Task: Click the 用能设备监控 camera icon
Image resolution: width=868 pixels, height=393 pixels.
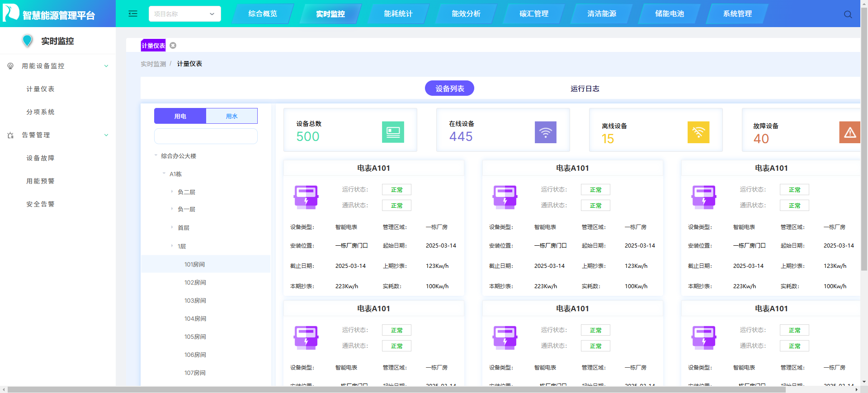Action: [x=10, y=66]
